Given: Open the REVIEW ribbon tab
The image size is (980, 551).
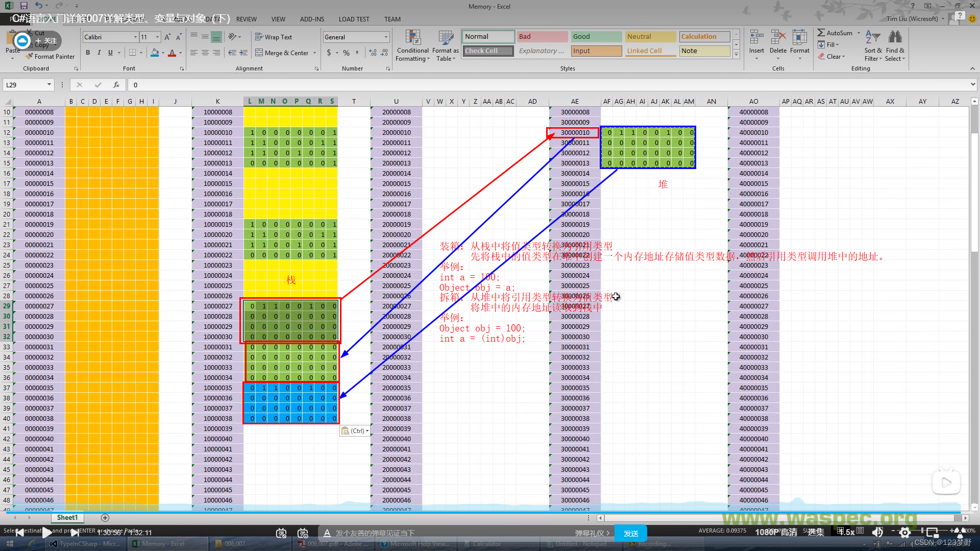Looking at the screenshot, I should (x=247, y=19).
